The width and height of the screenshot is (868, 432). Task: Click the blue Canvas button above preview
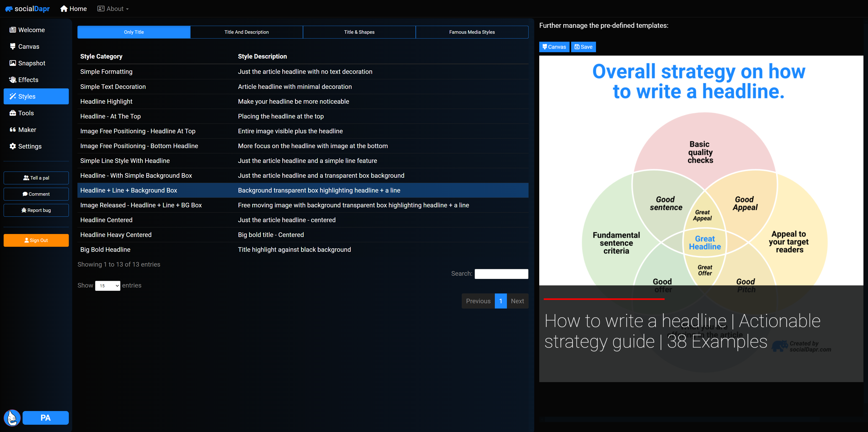tap(554, 47)
